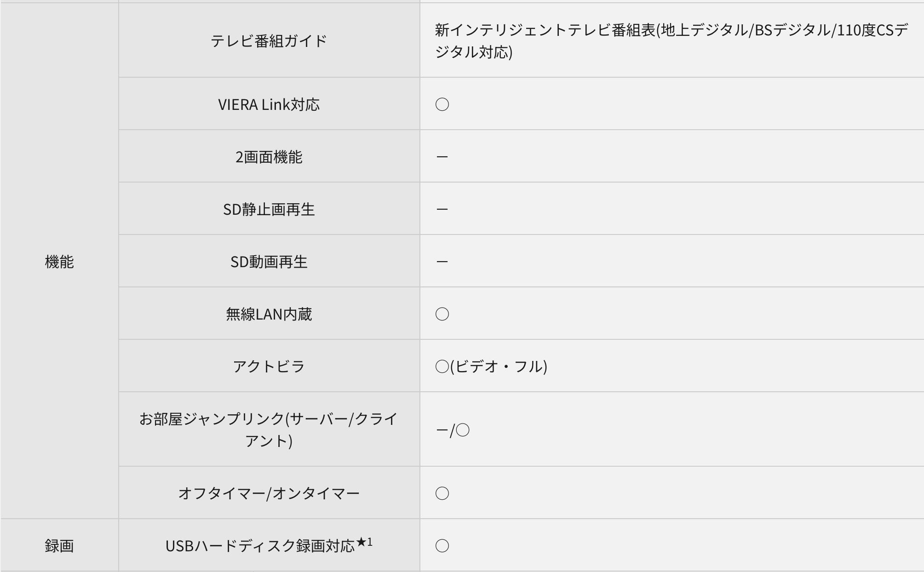Image resolution: width=924 pixels, height=572 pixels.
Task: Click the SD動画再生 row label
Action: pos(269,262)
